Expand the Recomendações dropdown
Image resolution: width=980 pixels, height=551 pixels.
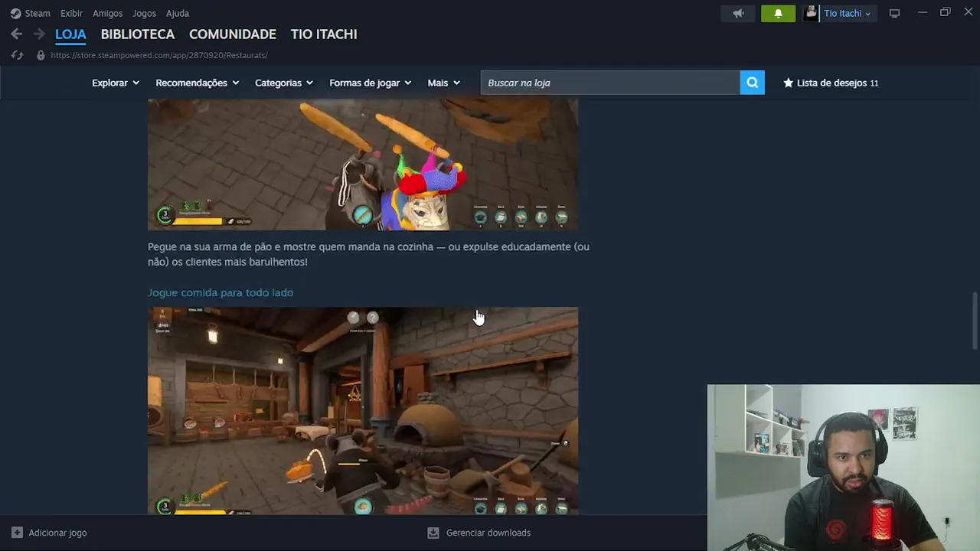pyautogui.click(x=198, y=83)
